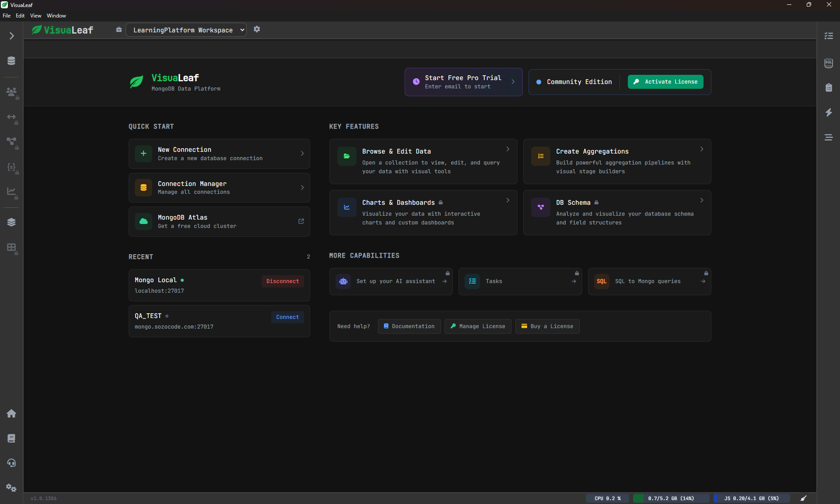Open settings gears at sidebar bottom

11,488
